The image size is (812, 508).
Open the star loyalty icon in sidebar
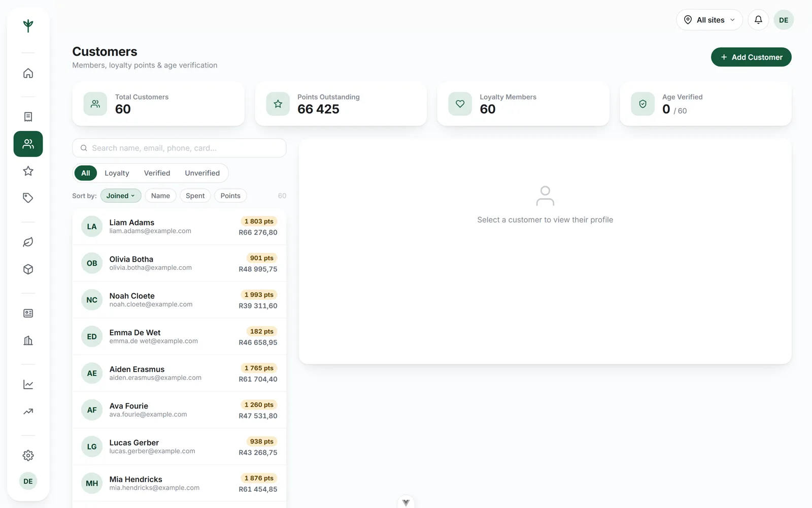28,171
